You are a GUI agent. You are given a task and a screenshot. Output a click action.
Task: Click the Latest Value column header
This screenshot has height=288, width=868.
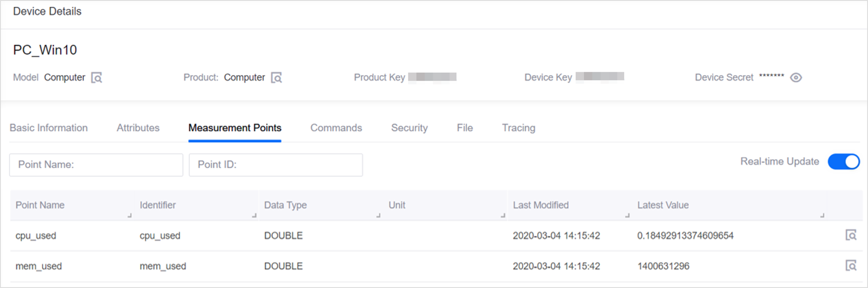point(663,205)
